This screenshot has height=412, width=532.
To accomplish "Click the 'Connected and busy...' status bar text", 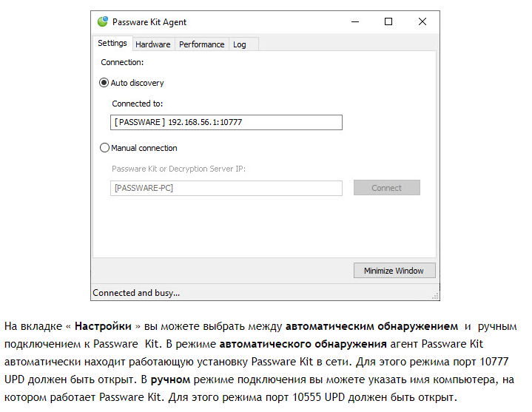I will point(136,293).
